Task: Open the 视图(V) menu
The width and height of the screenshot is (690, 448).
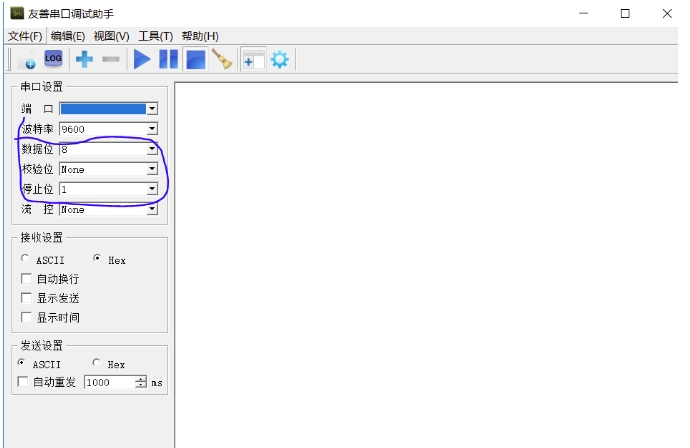Action: [111, 36]
